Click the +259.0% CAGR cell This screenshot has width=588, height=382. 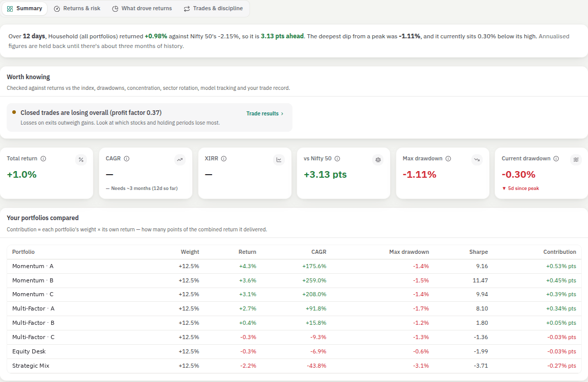314,280
